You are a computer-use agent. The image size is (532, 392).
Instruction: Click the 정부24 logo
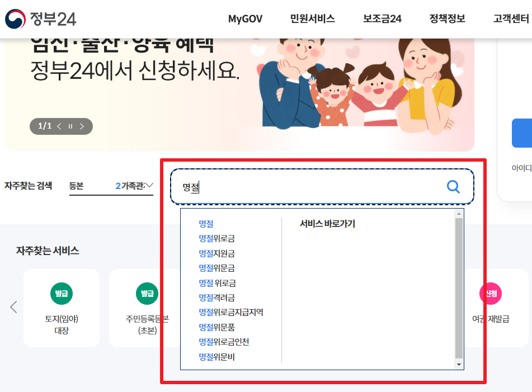[x=41, y=18]
